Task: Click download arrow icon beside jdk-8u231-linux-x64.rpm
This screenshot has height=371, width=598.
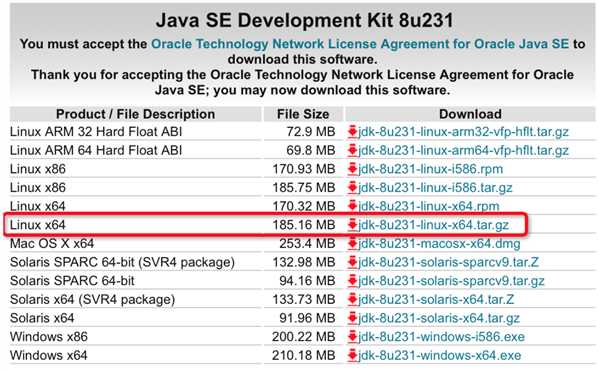Action: click(352, 206)
